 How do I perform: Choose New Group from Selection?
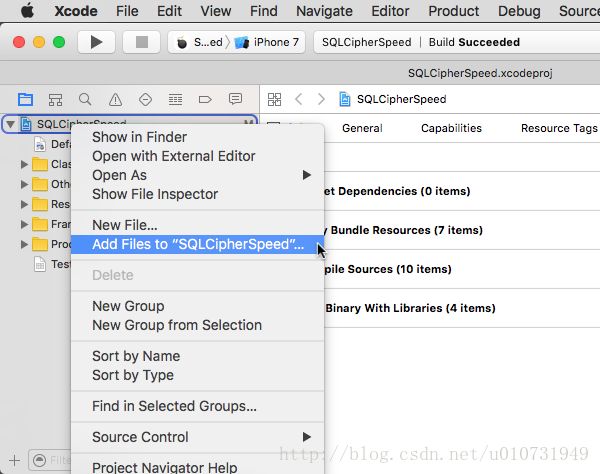click(197, 325)
